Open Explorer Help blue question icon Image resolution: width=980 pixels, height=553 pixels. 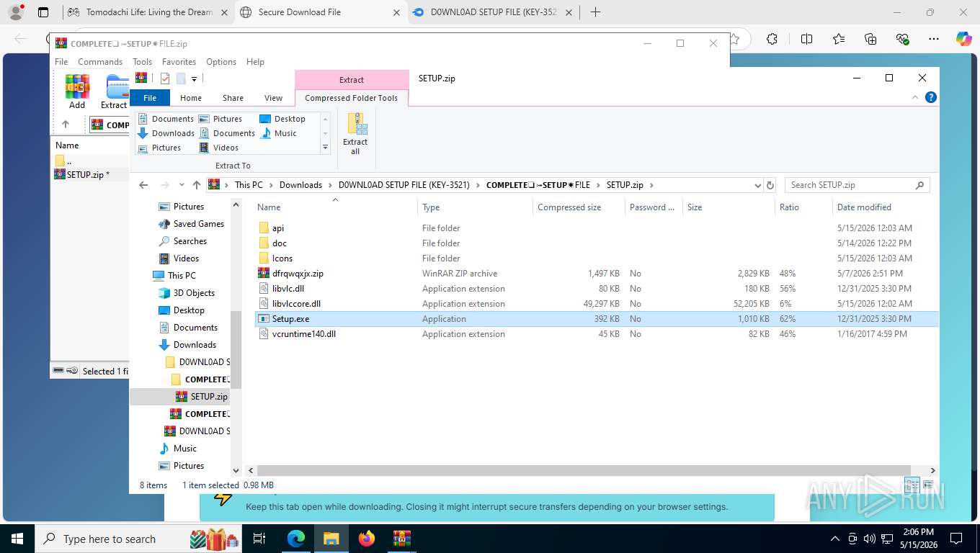click(x=931, y=97)
